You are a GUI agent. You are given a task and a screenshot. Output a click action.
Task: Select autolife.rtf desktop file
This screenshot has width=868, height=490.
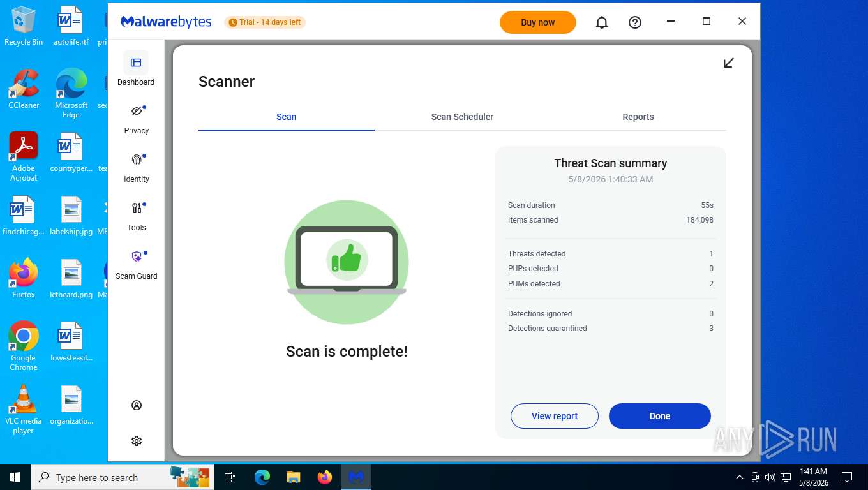(x=71, y=27)
